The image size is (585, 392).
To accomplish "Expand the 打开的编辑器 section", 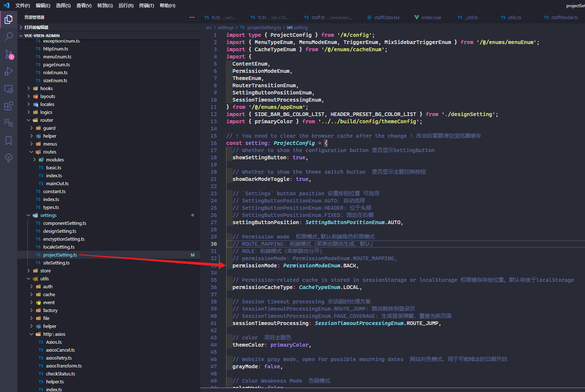I will 109,27.
